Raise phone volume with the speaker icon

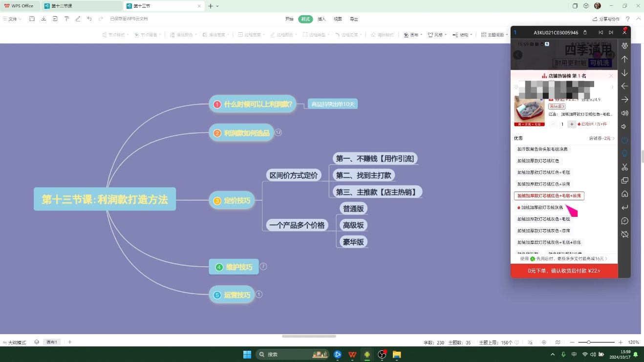coord(624,113)
